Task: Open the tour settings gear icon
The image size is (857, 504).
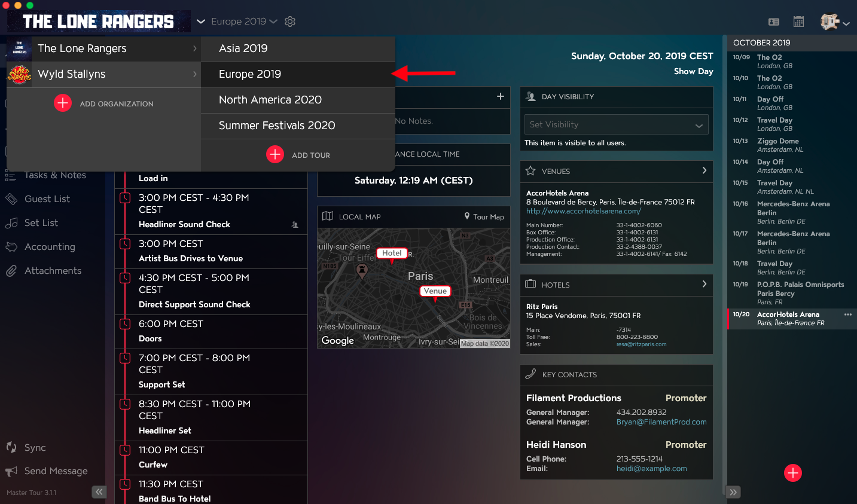Action: (290, 22)
